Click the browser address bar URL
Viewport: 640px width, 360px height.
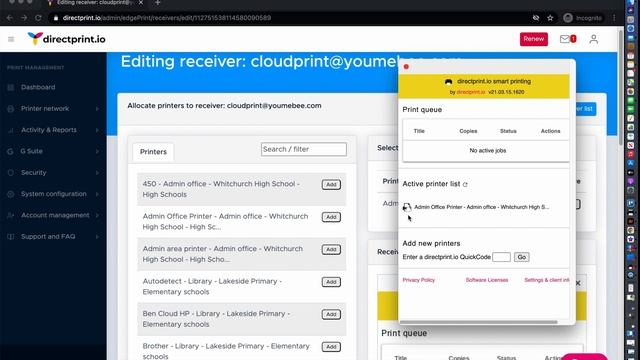click(167, 18)
